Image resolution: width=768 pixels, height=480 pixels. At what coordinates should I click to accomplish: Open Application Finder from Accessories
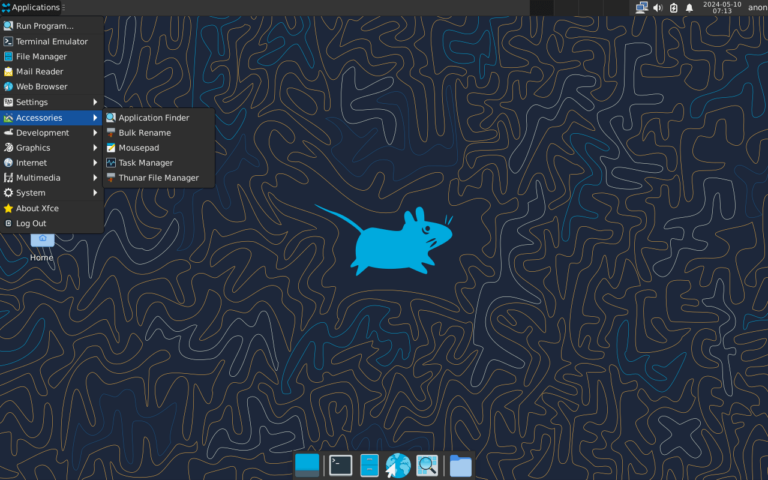[159, 118]
